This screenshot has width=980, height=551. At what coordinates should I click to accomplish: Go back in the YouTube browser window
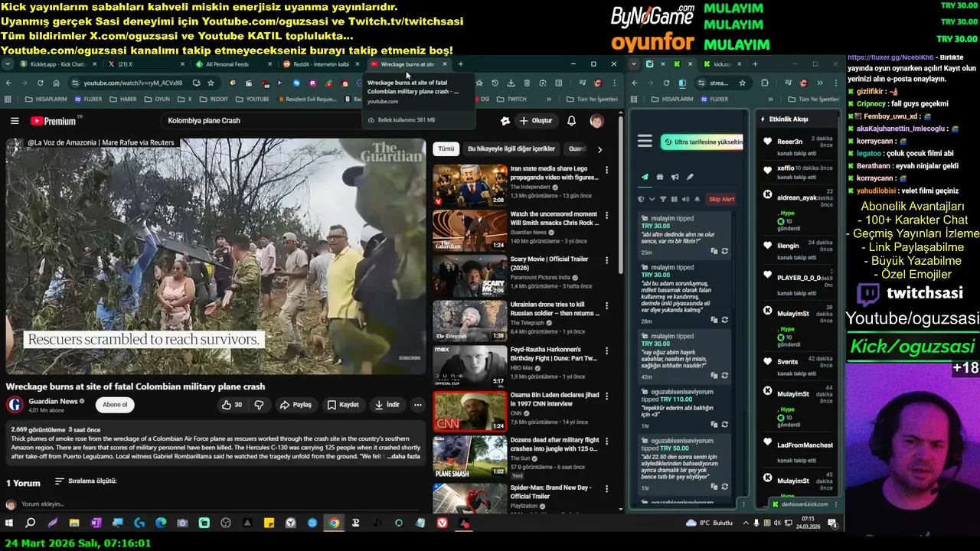click(8, 83)
